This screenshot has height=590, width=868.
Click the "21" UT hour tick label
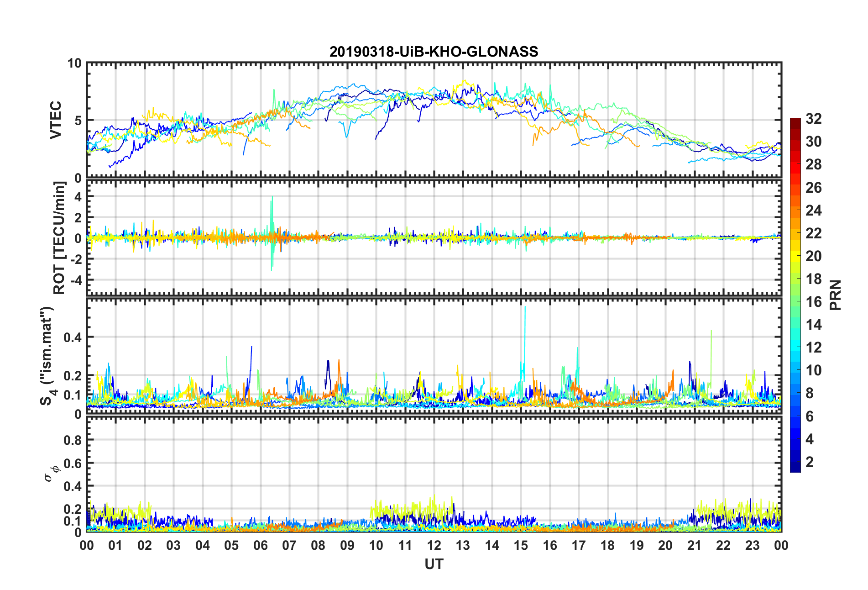coord(695,545)
